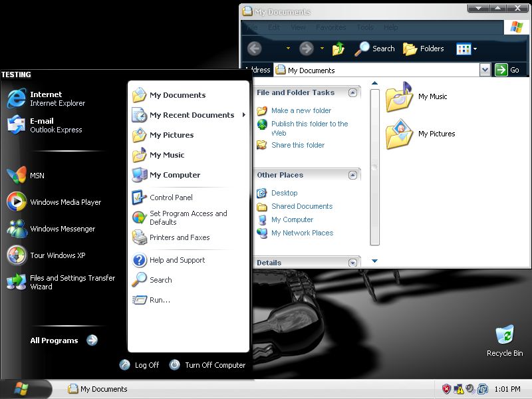532x399 pixels.
Task: Expand the Details panel
Action: click(x=352, y=263)
